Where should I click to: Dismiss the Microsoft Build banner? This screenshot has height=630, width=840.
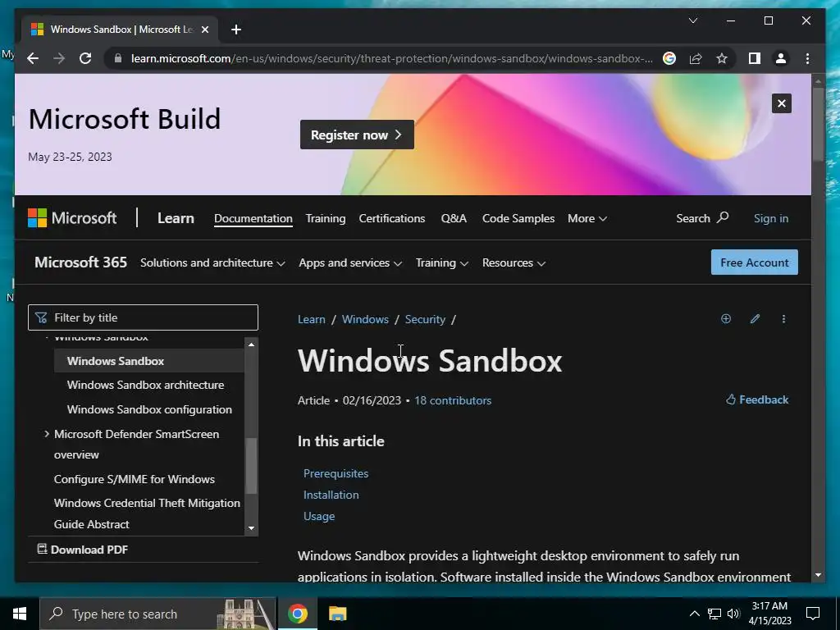click(x=782, y=103)
